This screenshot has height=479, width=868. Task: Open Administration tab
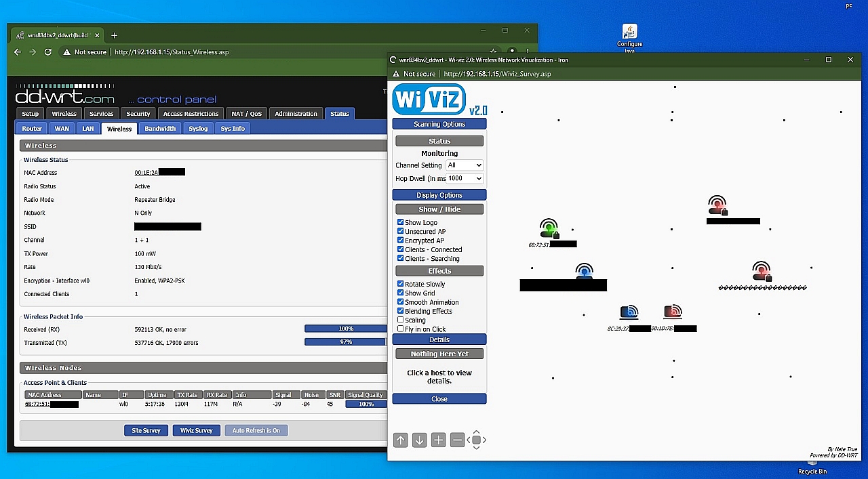[x=296, y=114]
